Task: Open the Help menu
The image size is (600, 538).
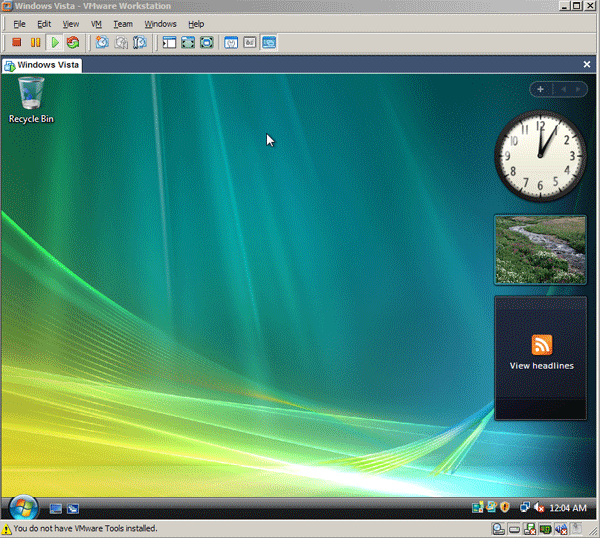Action: coord(196,24)
